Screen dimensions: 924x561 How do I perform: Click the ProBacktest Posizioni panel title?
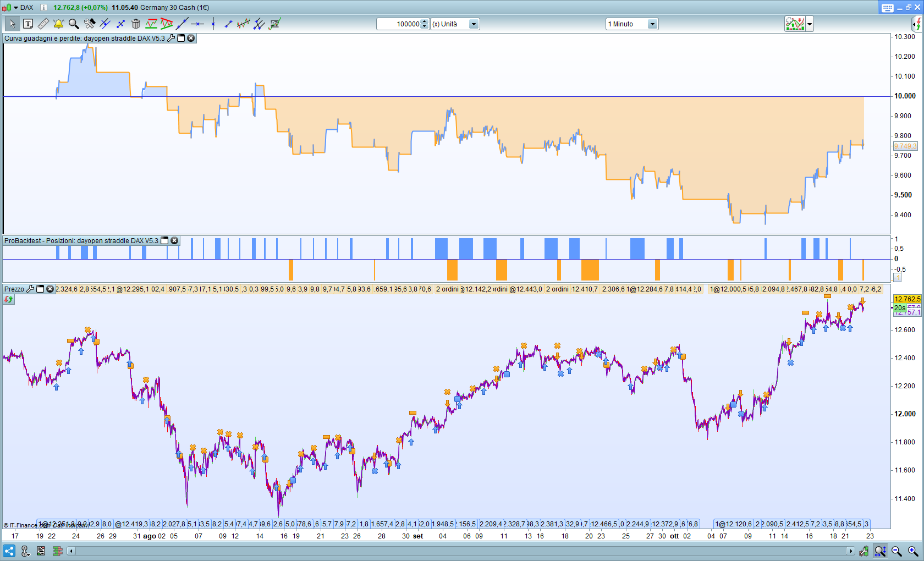tap(81, 241)
